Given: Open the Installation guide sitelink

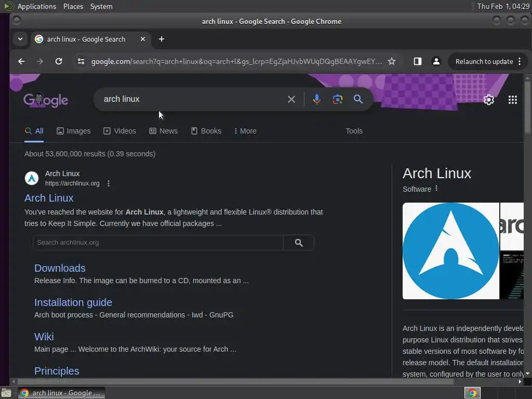Looking at the screenshot, I should [x=73, y=302].
